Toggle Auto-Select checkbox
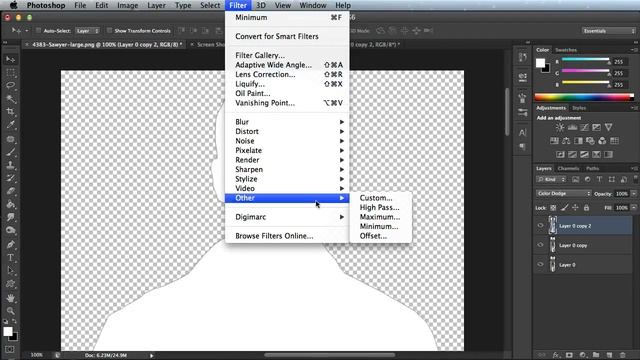This screenshot has width=640, height=360. [38, 31]
